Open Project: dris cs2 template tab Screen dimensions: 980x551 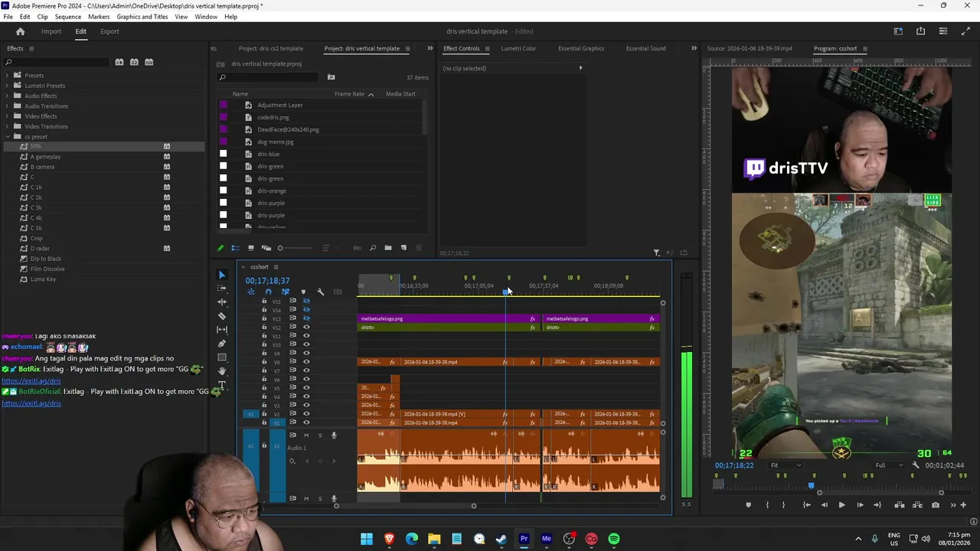pyautogui.click(x=270, y=48)
